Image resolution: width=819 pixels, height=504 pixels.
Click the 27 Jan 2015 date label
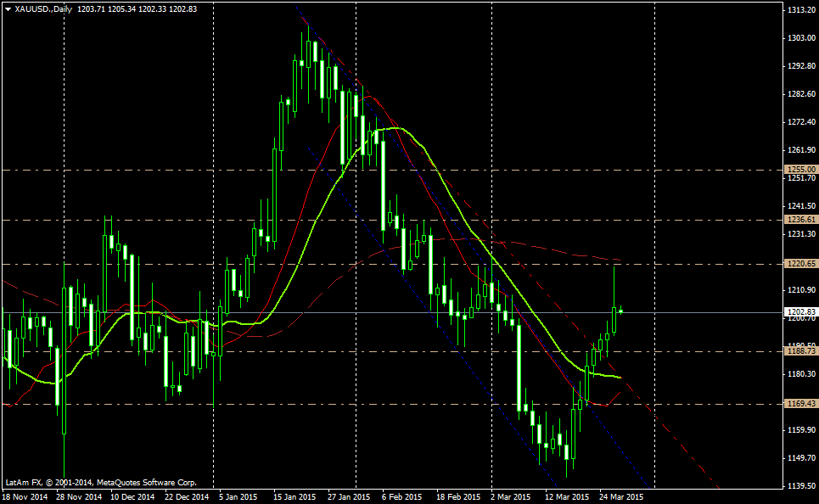tap(349, 497)
